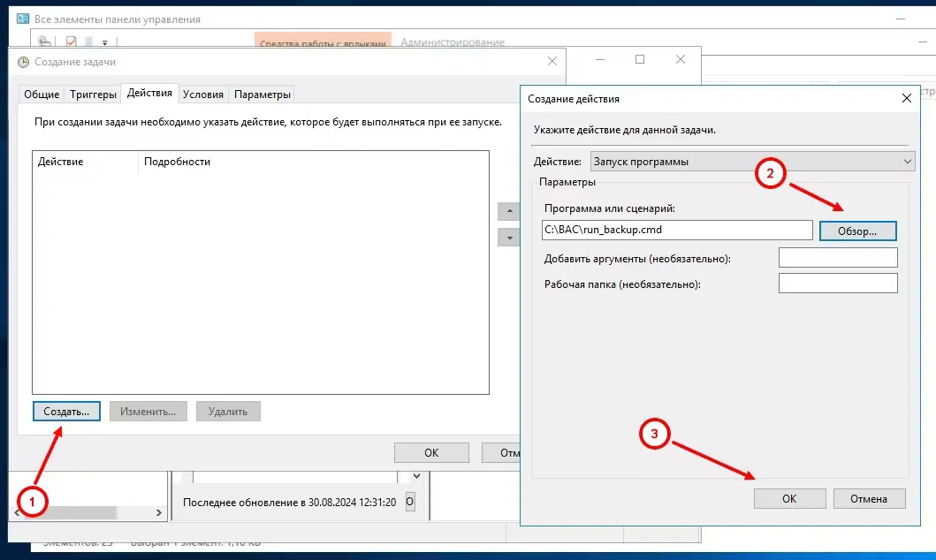This screenshot has height=560, width=936.
Task: Open the Quick Access Toolbar customize arrow
Action: [104, 43]
